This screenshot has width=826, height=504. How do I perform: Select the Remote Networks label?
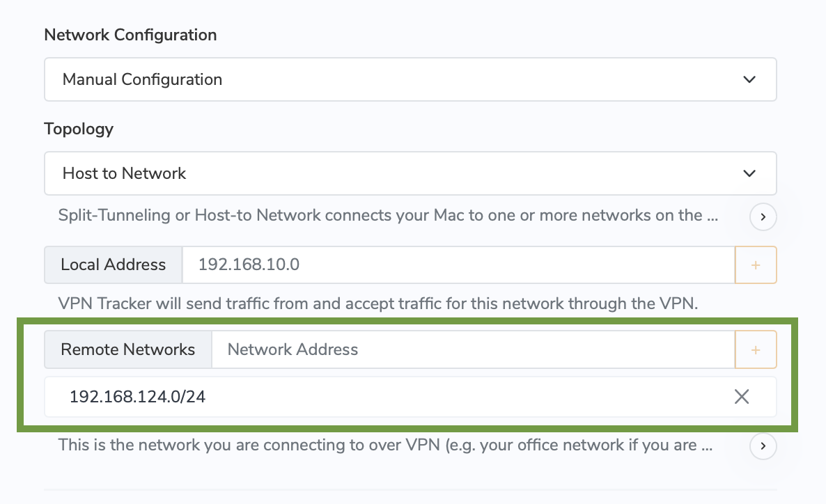click(x=127, y=349)
